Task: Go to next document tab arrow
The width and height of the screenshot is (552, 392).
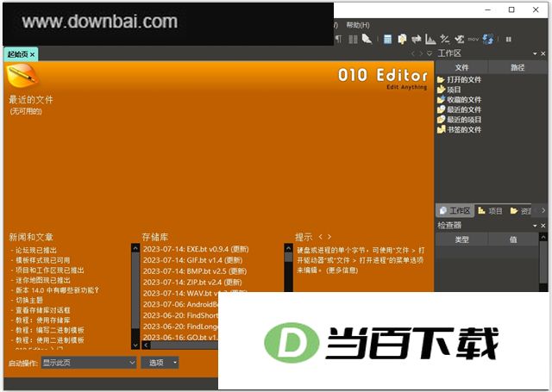Action: click(421, 53)
